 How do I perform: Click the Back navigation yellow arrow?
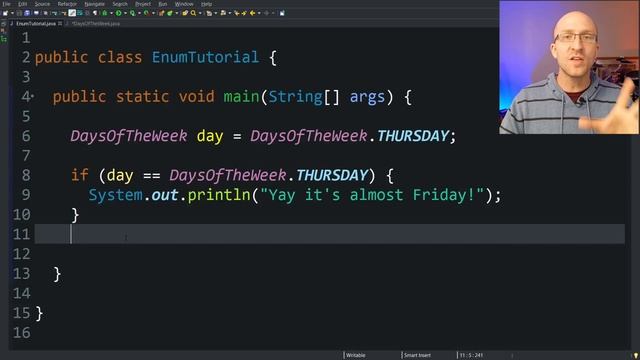pos(252,13)
